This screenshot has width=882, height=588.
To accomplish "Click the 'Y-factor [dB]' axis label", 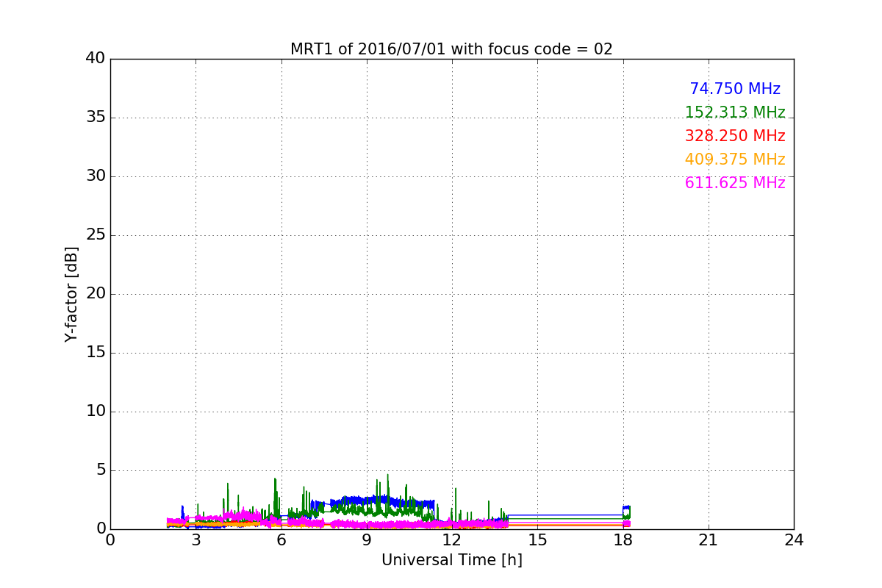I will point(71,294).
